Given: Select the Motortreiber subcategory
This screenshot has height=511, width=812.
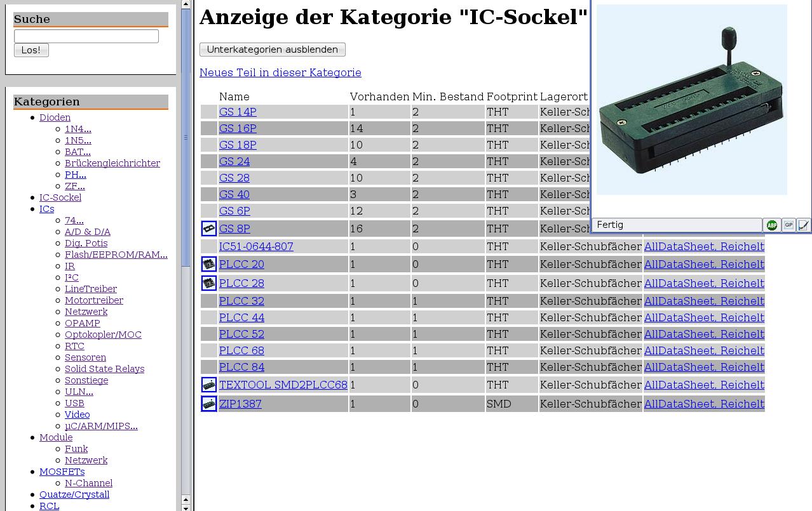Looking at the screenshot, I should [x=94, y=300].
